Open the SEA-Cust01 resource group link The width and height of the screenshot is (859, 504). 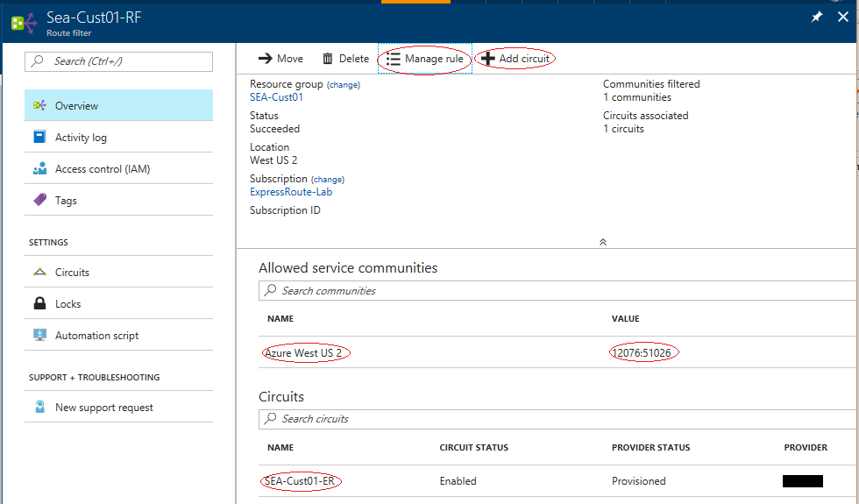276,97
